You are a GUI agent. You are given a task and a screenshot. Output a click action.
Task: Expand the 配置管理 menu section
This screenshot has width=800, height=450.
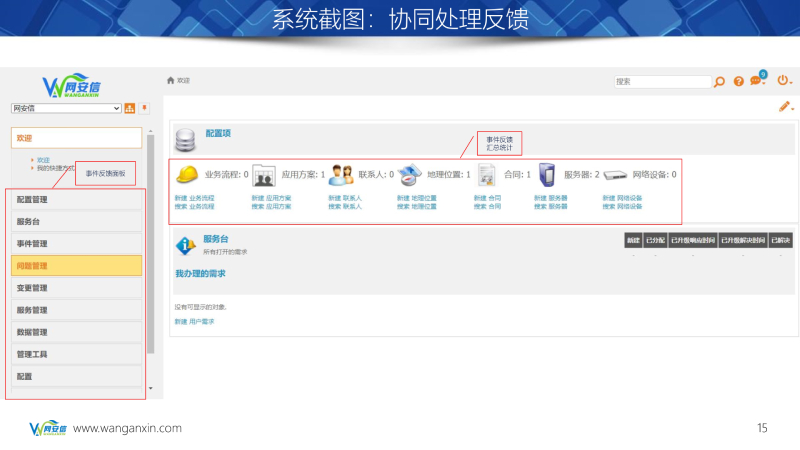(77, 199)
